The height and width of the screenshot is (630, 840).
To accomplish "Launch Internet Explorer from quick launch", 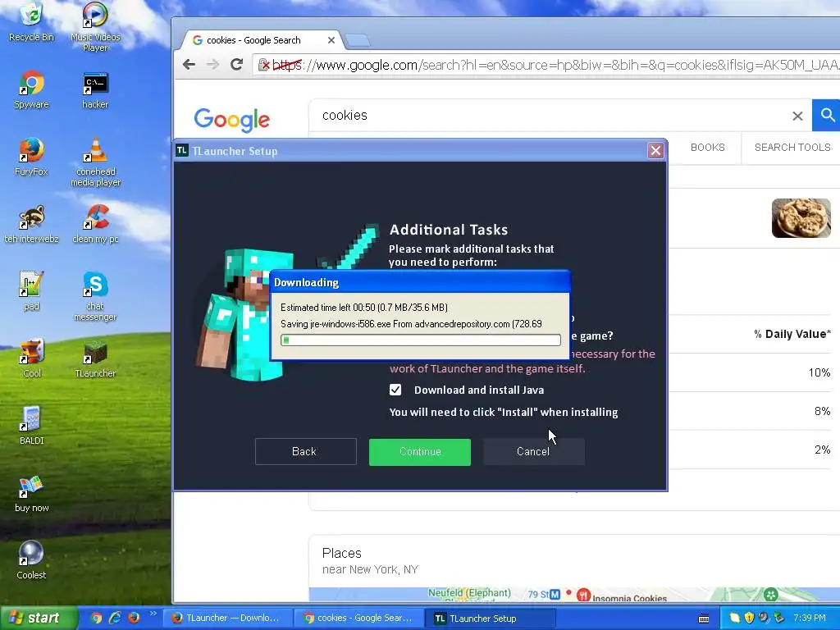I will (115, 618).
